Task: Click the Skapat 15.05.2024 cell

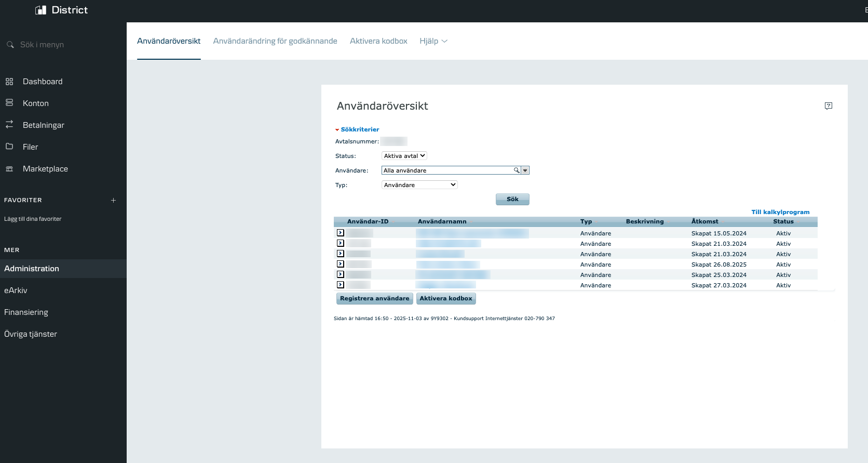Action: tap(719, 233)
